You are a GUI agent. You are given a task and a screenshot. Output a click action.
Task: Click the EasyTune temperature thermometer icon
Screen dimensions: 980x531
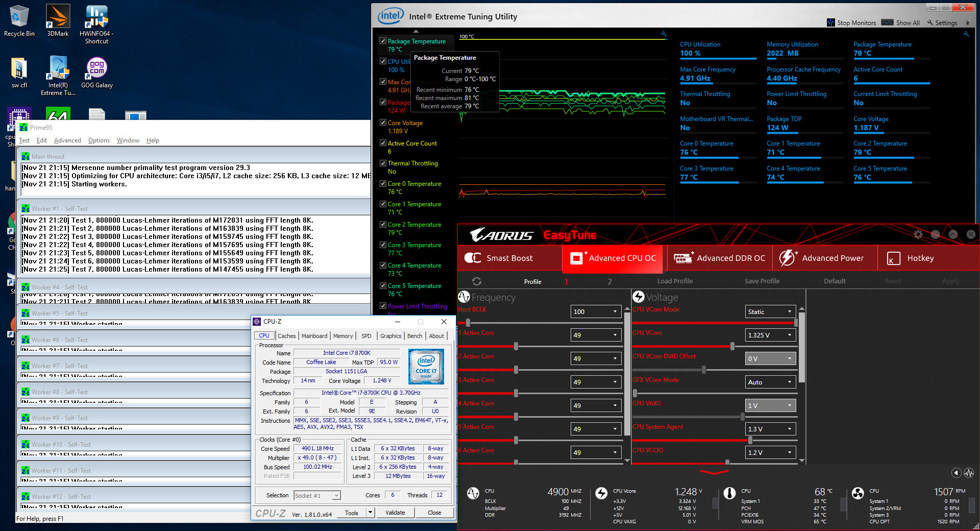730,493
